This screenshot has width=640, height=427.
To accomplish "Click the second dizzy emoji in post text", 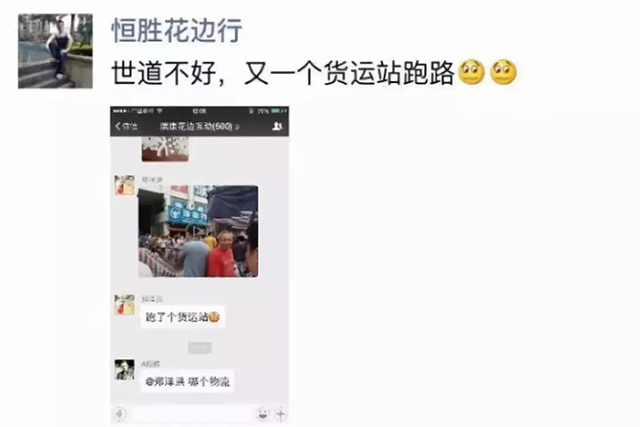I will [503, 72].
